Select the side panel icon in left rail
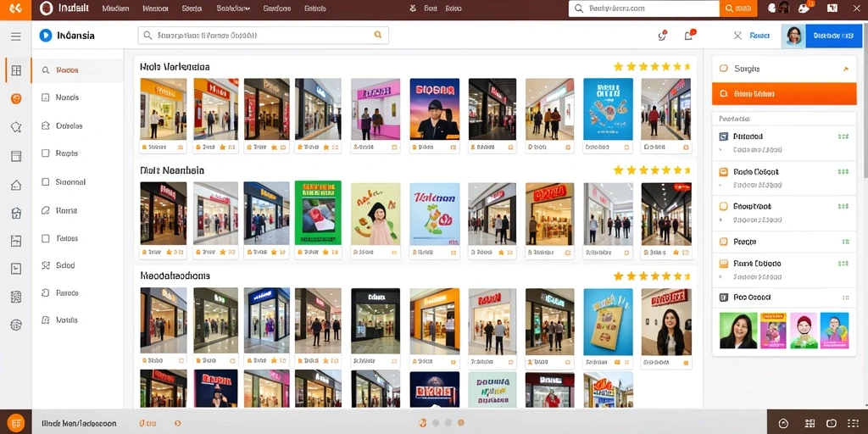The height and width of the screenshot is (434, 868). coord(16,269)
